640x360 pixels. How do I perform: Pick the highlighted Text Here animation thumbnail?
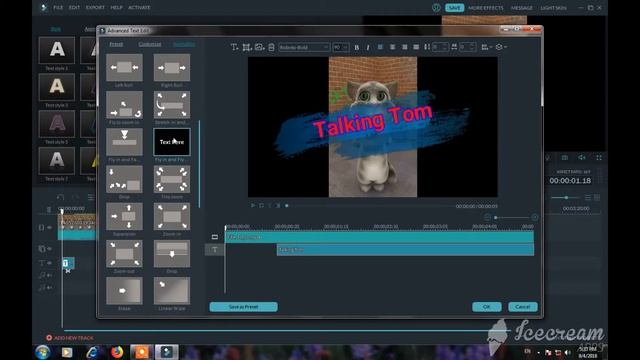(x=172, y=142)
